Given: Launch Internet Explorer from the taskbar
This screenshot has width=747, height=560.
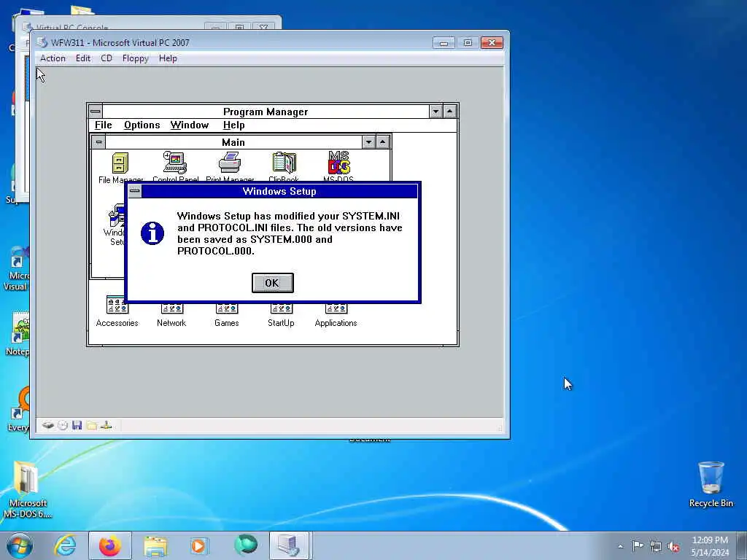Looking at the screenshot, I should point(65,545).
